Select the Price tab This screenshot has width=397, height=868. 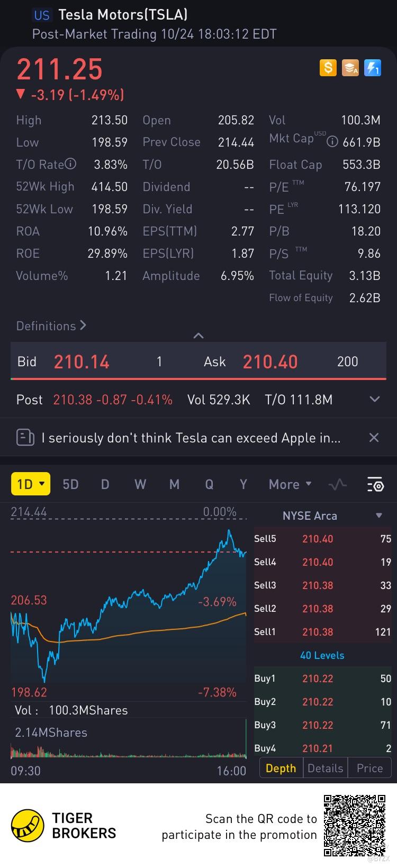[x=369, y=768]
